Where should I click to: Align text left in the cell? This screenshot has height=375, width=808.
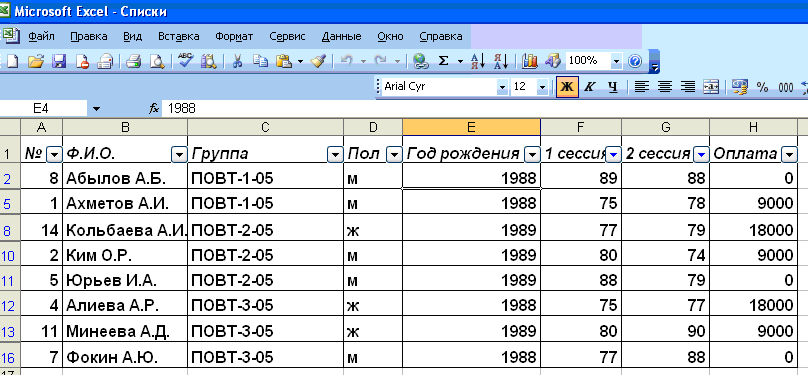point(641,87)
